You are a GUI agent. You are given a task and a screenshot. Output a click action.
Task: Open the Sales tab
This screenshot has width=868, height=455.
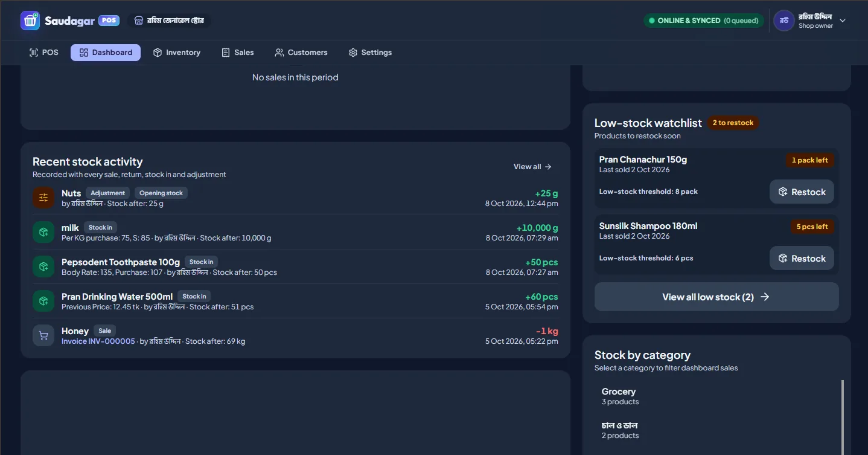(x=238, y=53)
